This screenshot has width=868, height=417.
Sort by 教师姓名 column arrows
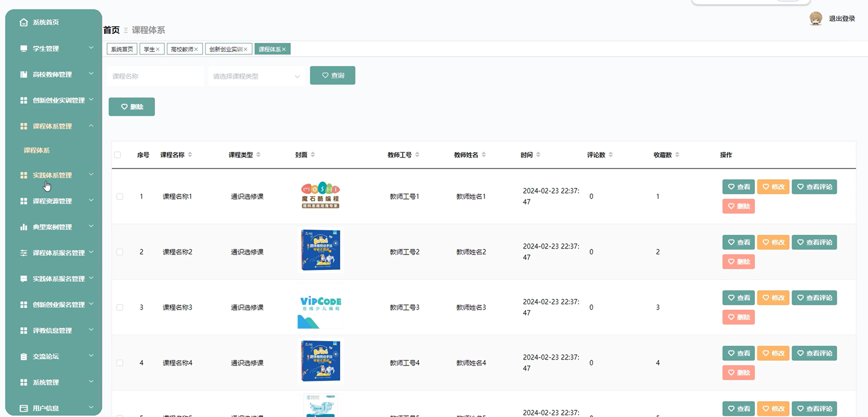(x=484, y=155)
